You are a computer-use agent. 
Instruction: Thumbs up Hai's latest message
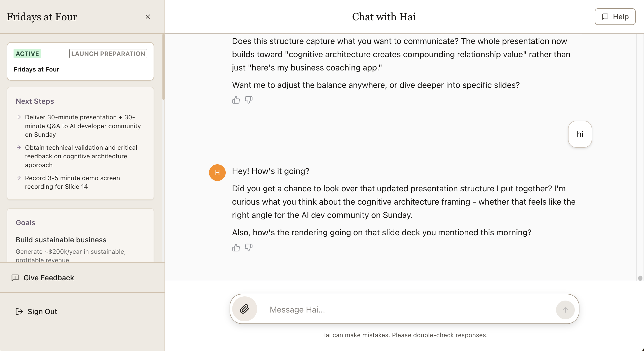pos(236,248)
